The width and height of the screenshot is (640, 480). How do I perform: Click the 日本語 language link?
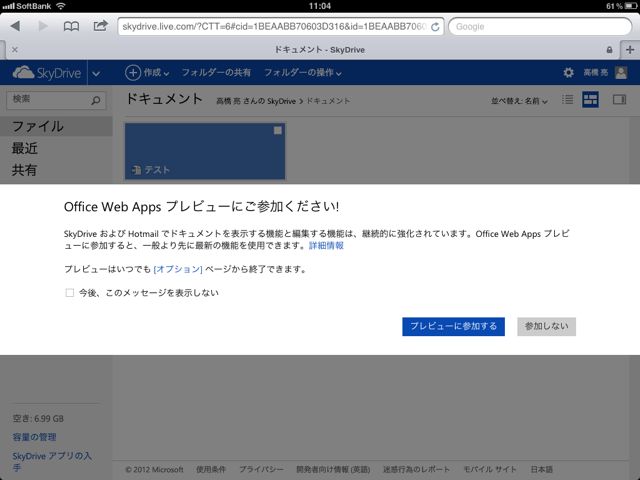point(542,469)
